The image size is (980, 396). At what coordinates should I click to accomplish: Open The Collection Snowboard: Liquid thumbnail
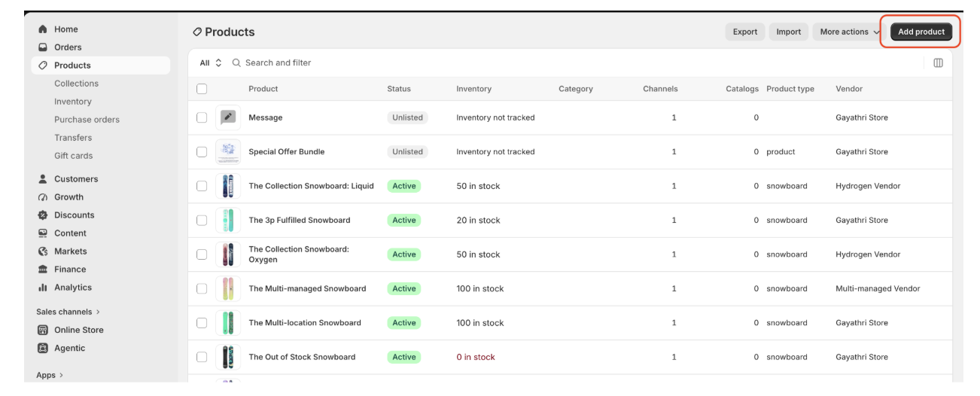tap(228, 186)
